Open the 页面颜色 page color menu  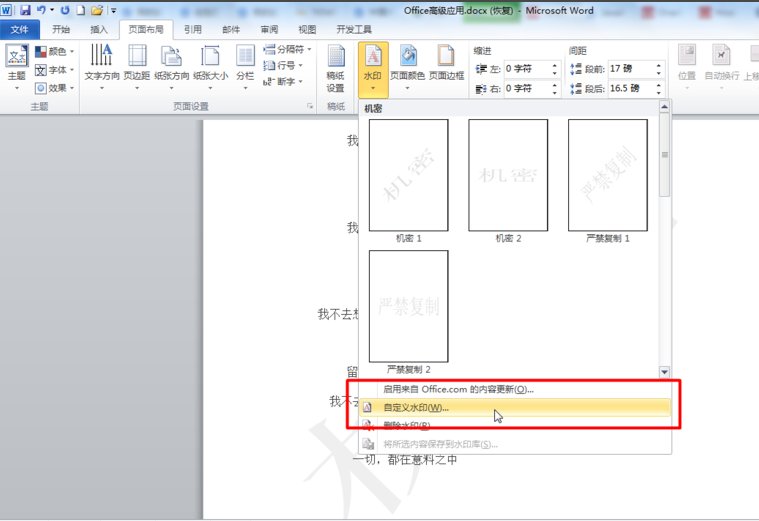(x=407, y=66)
